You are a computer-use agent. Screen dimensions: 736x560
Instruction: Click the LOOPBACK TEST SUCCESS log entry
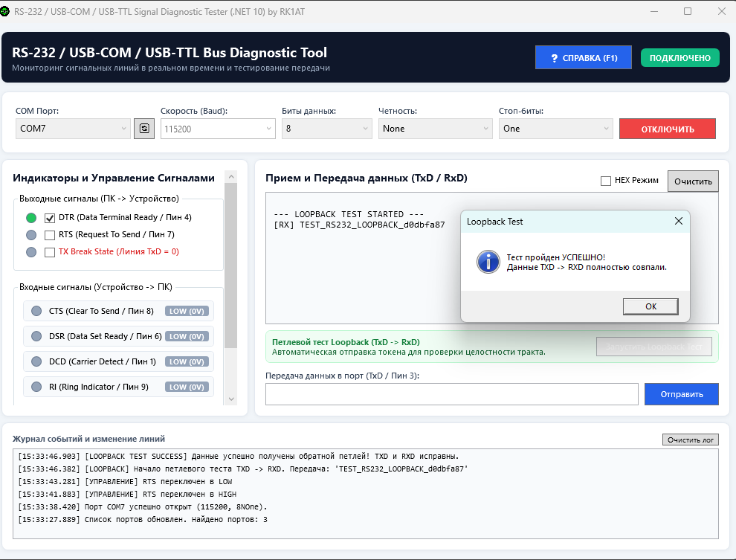(239, 457)
